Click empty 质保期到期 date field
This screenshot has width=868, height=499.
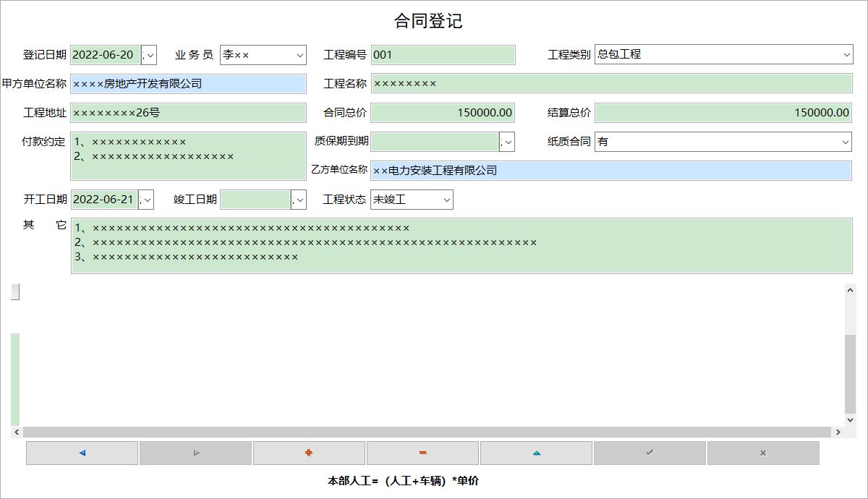point(435,142)
